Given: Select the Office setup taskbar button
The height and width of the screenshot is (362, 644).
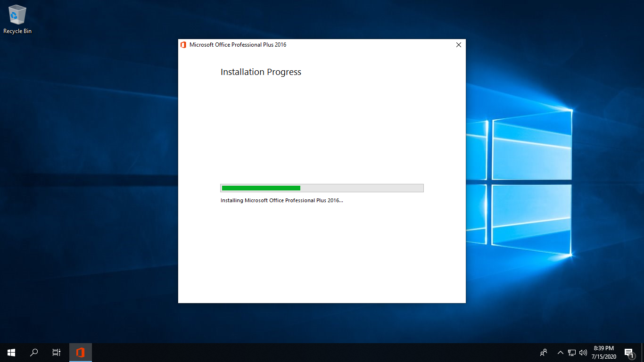Looking at the screenshot, I should coord(81,353).
